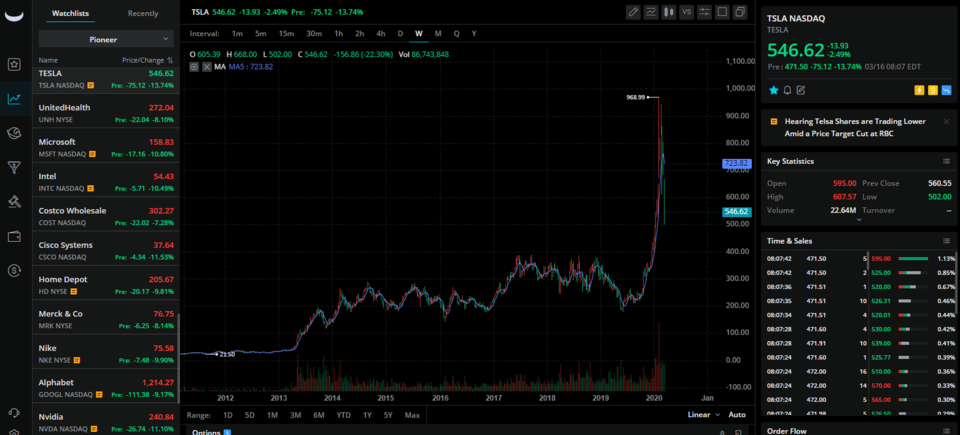Screen dimensions: 960x435
Task: Open the chart view icon in sidebar
Action: click(15, 99)
